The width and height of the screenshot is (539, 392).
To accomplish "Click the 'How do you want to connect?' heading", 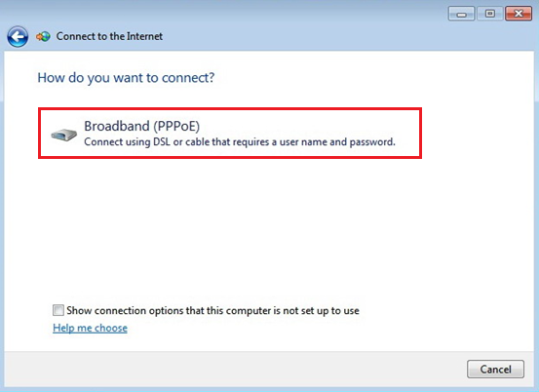I will click(126, 78).
